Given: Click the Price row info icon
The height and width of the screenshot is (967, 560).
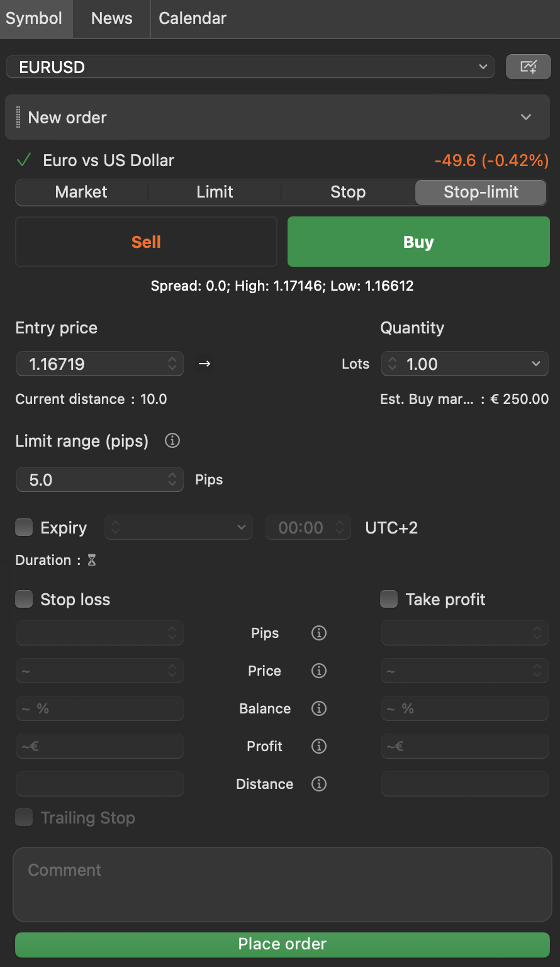Looking at the screenshot, I should coord(319,671).
